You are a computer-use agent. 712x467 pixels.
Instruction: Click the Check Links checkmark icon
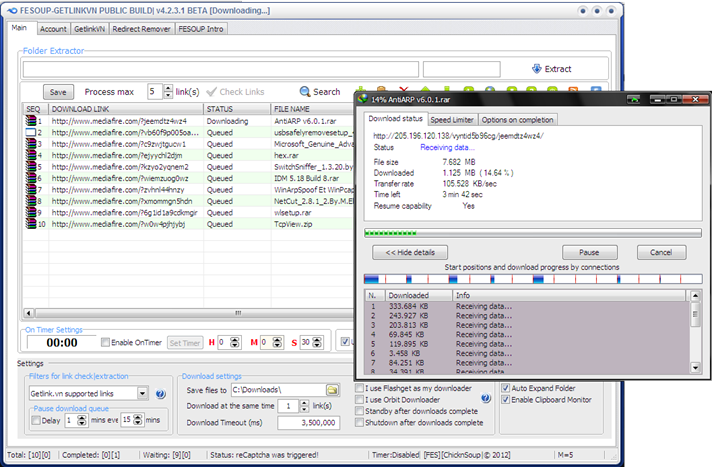(211, 92)
